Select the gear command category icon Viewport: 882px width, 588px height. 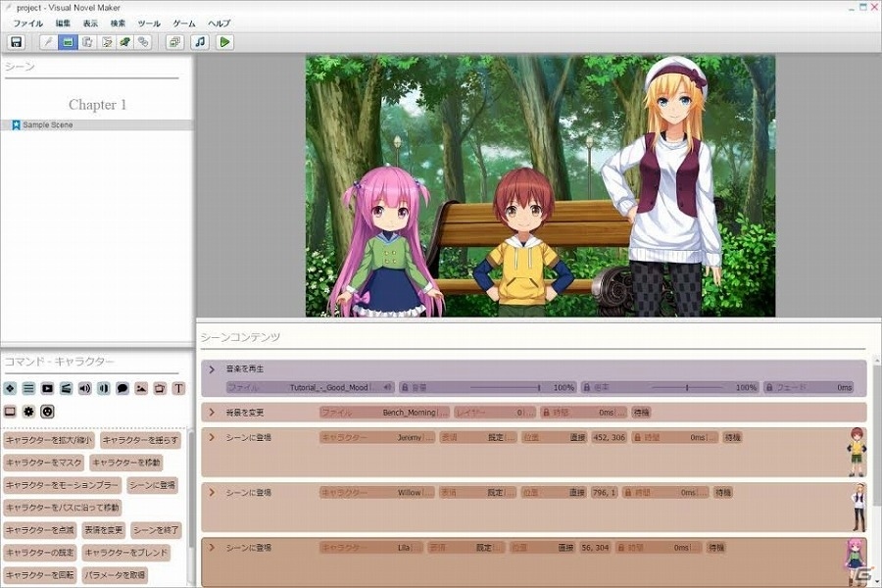28,412
